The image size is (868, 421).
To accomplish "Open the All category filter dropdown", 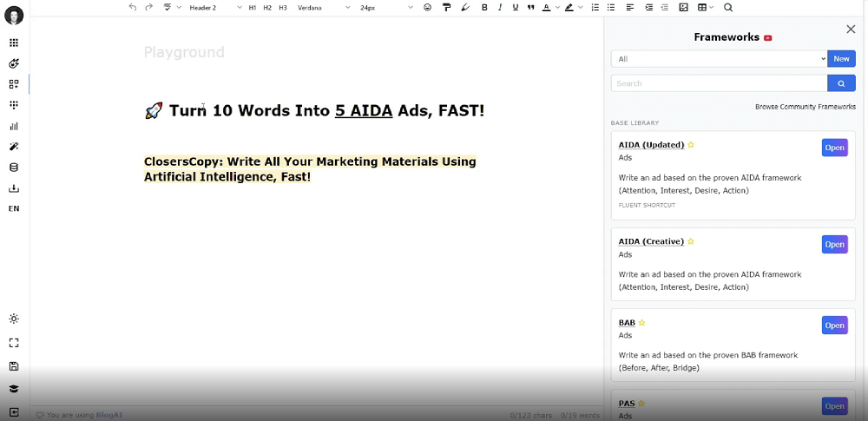I will click(x=719, y=59).
